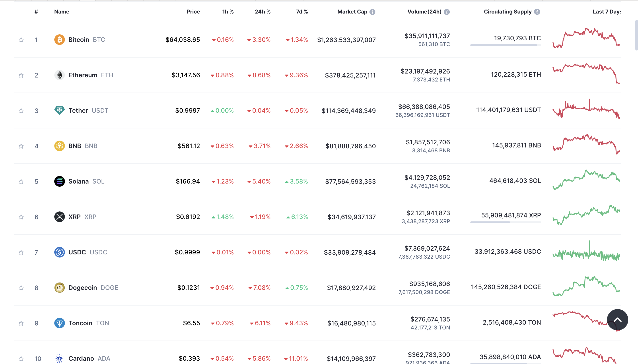Sort by the 7d % column header
Screen dimensions: 638x364
pyautogui.click(x=302, y=12)
